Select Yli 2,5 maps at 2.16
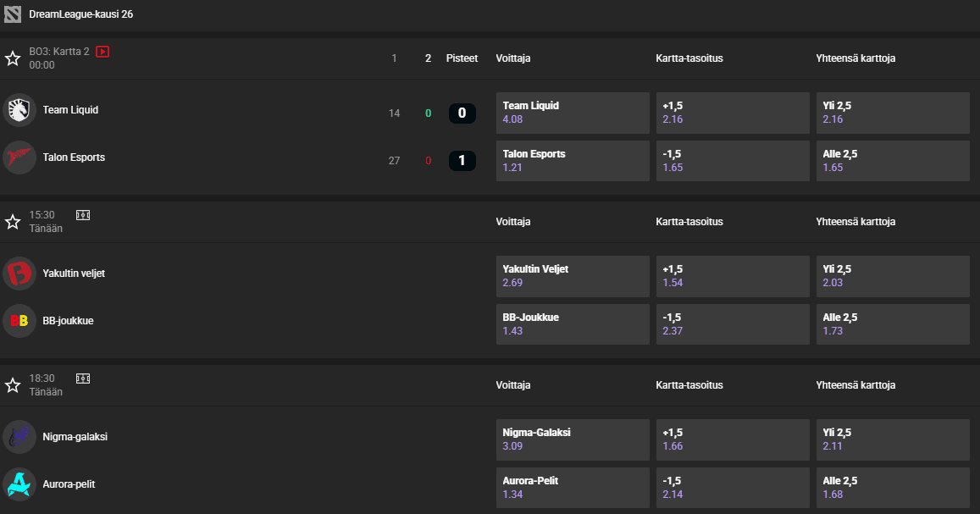The width and height of the screenshot is (980, 514). pyautogui.click(x=893, y=113)
